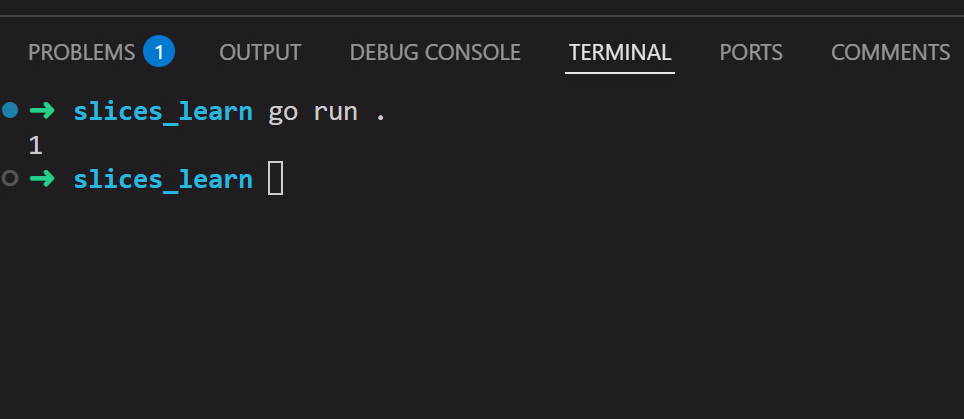This screenshot has width=964, height=419.
Task: Click "slices_learn" on the current prompt line
Action: [x=163, y=179]
